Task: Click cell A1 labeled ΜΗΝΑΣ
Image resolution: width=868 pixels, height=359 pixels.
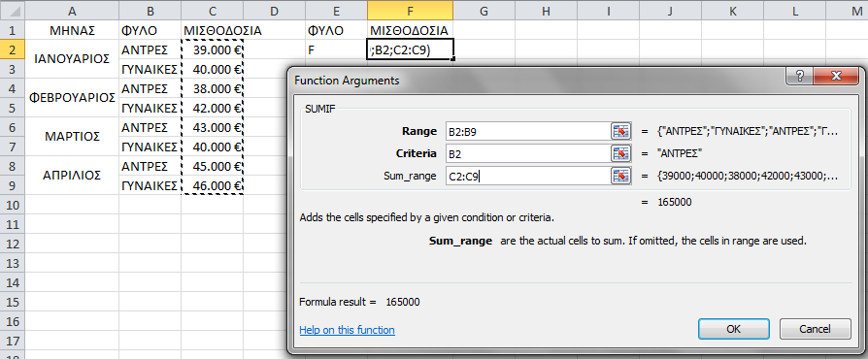Action: point(72,30)
